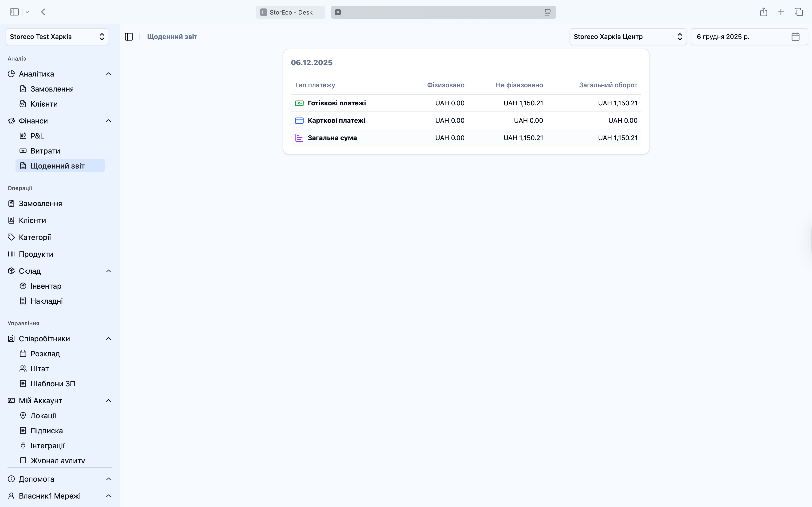Toggle the browser sidebar button
Image resolution: width=812 pixels, height=507 pixels.
click(x=14, y=12)
